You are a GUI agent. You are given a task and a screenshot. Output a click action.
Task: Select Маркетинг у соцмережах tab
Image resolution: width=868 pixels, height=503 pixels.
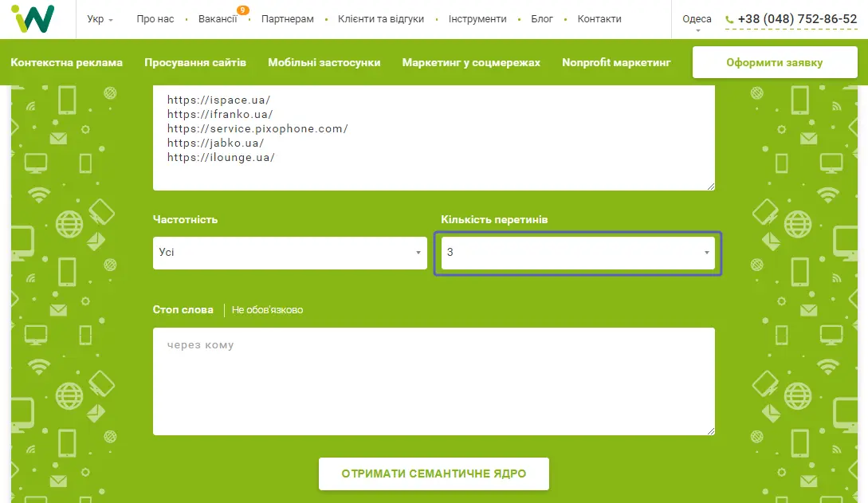471,62
